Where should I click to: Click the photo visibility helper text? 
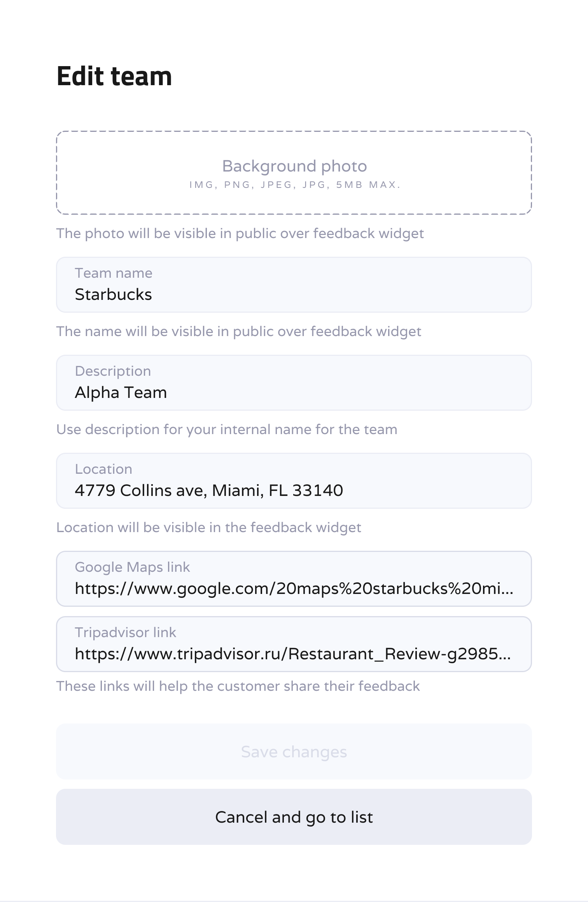pyautogui.click(x=240, y=233)
